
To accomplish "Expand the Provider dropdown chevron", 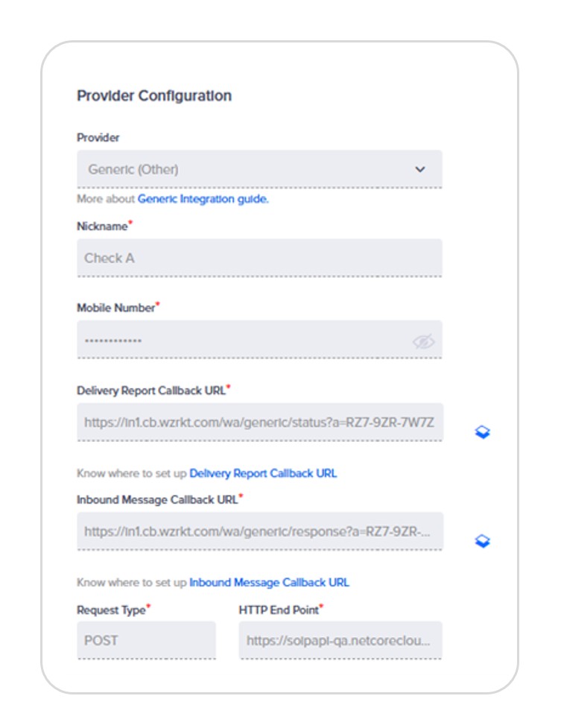I will click(420, 169).
